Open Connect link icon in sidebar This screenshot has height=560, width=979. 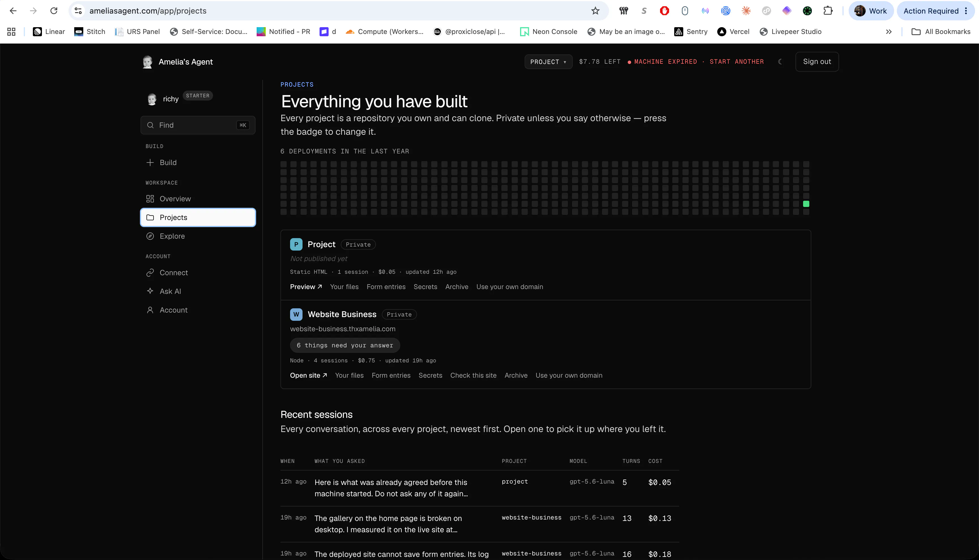coord(150,273)
